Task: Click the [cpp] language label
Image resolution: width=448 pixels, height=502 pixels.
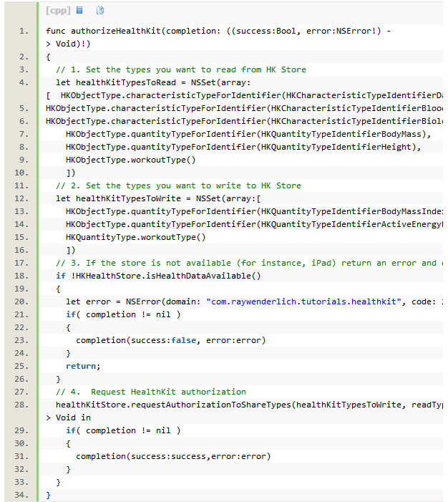Action: click(x=57, y=11)
